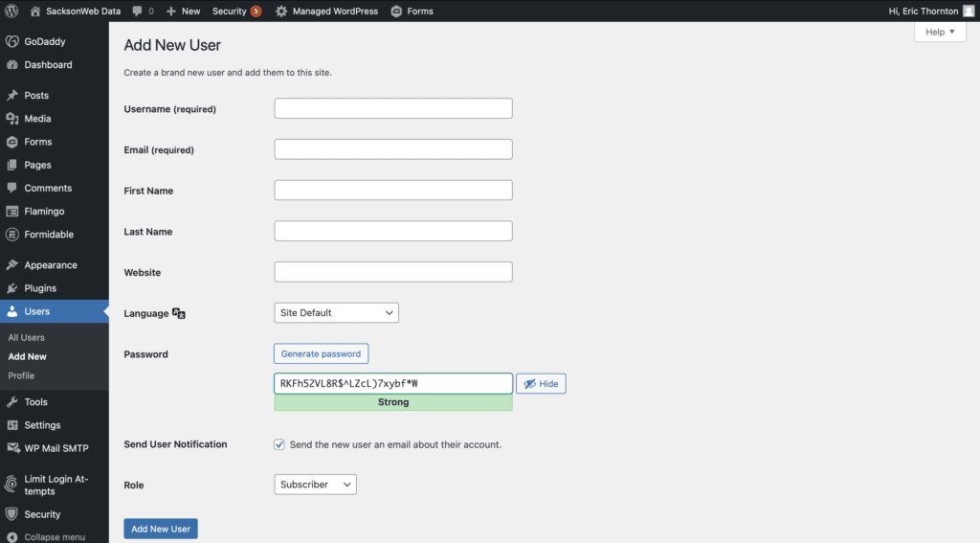The height and width of the screenshot is (543, 980).
Task: Open SacksonWeb Data site link
Action: (x=83, y=11)
